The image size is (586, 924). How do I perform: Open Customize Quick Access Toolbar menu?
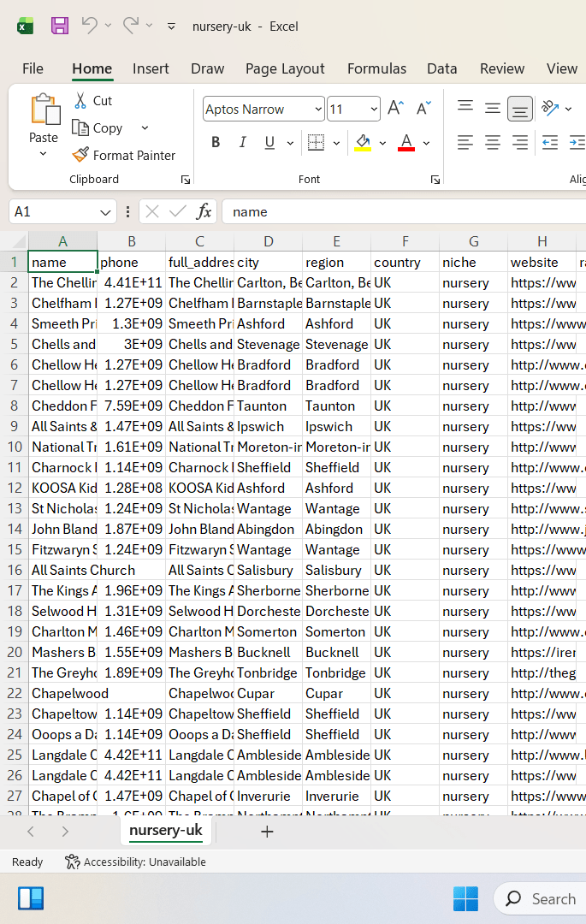pos(171,26)
